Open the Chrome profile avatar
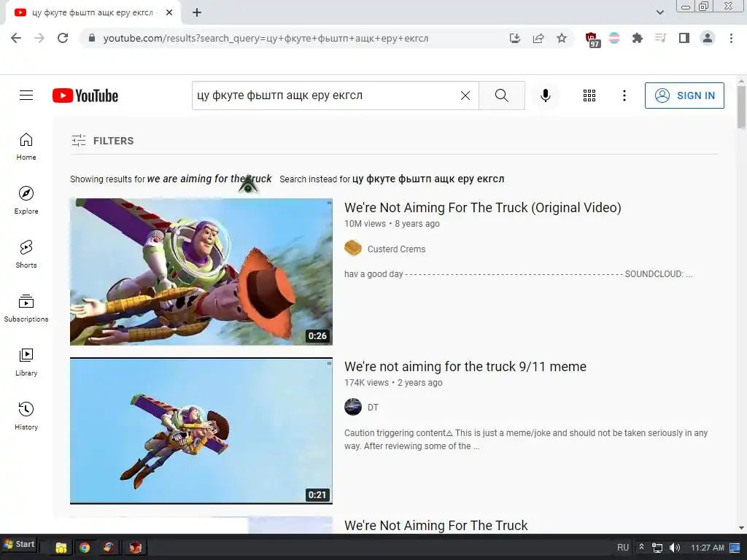 (708, 38)
